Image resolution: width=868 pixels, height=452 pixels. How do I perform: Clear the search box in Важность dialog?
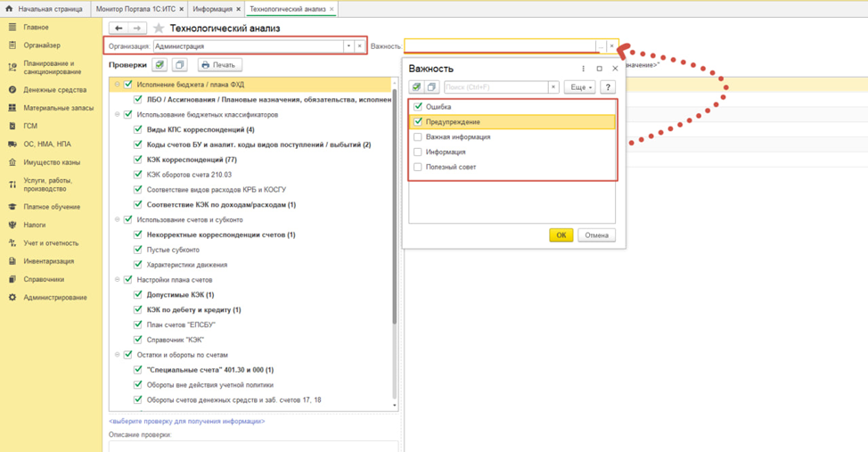[553, 87]
